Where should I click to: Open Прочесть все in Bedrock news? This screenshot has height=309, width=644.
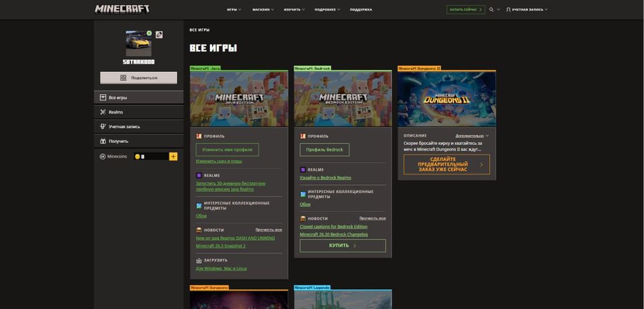click(x=372, y=218)
